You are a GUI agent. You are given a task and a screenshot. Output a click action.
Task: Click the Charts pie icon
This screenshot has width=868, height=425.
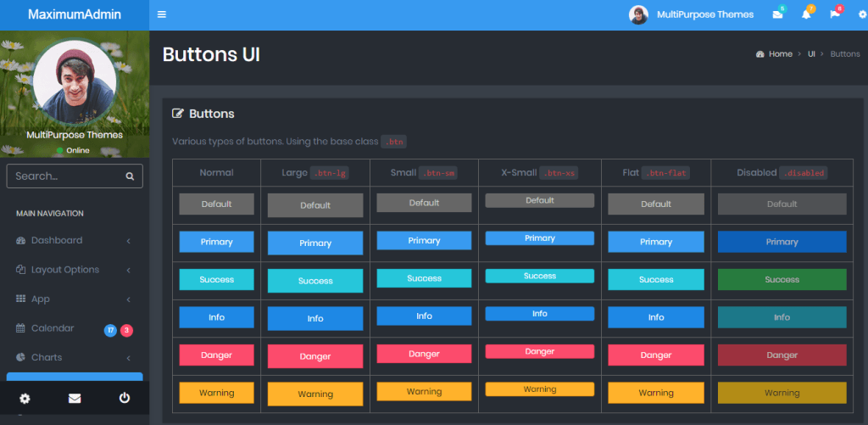pos(20,357)
